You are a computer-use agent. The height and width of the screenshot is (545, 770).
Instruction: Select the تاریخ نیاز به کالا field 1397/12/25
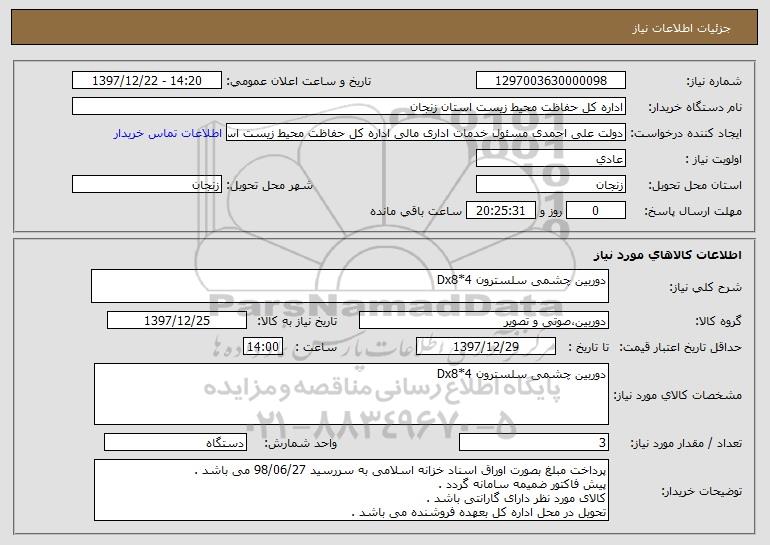click(x=177, y=320)
